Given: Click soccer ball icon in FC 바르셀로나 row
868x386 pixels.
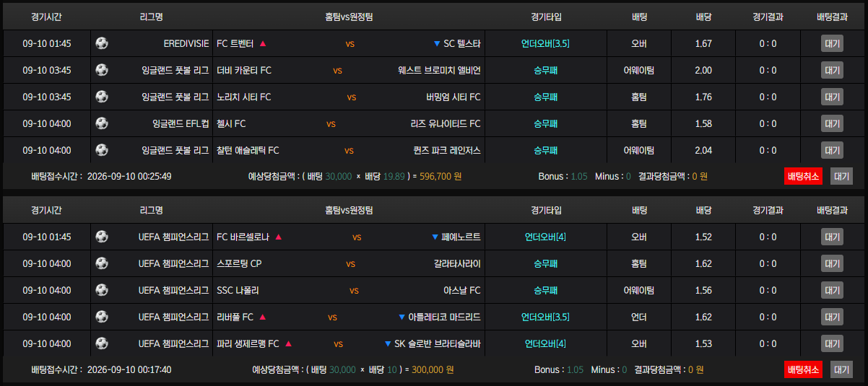Looking at the screenshot, I should pyautogui.click(x=102, y=237).
